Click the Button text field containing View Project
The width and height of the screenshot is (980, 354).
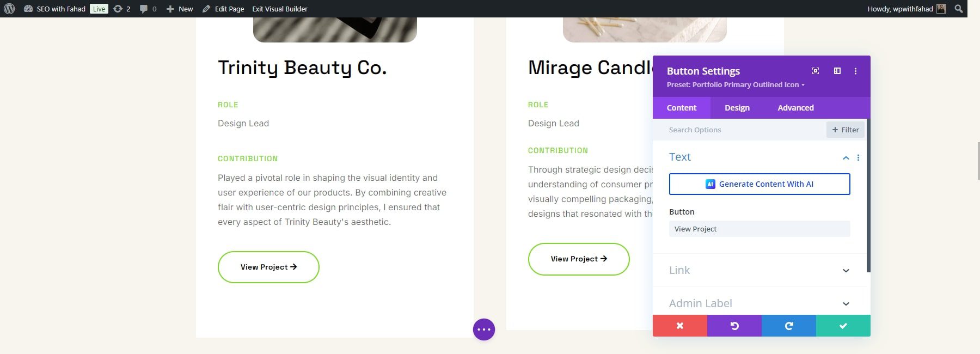[759, 229]
